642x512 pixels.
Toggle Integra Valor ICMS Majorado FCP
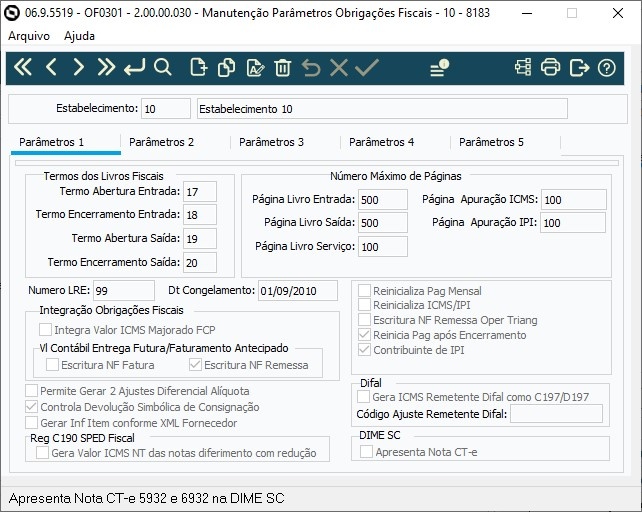coord(45,330)
